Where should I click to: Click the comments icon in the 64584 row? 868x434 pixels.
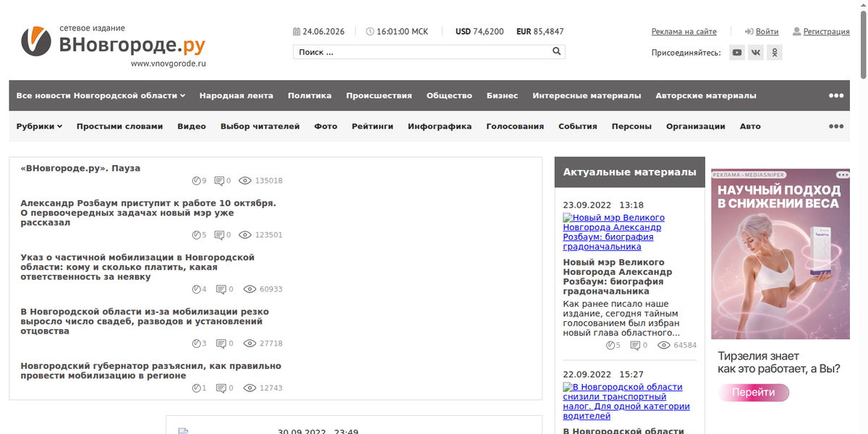coord(634,346)
